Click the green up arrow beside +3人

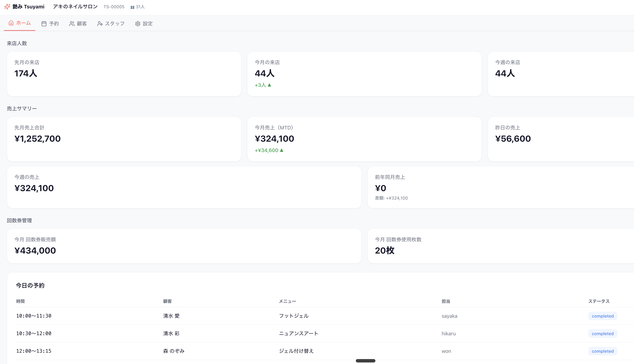click(269, 85)
